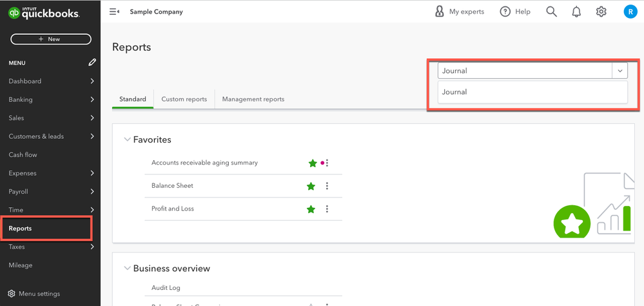Switch to the Custom reports tab
This screenshot has width=644, height=306.
(x=184, y=99)
